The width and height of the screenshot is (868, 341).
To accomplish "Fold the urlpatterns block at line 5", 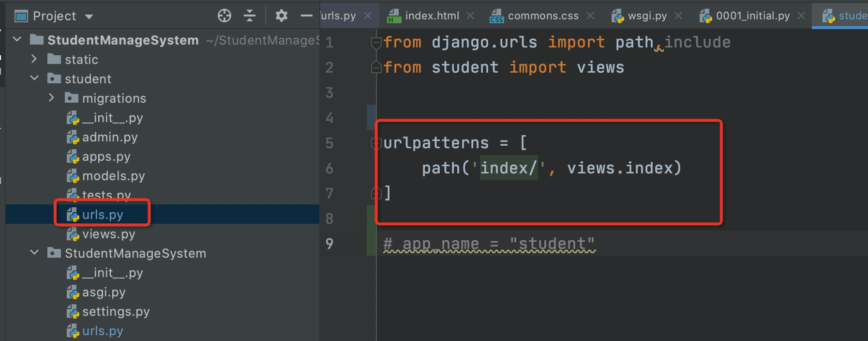I will tap(376, 143).
